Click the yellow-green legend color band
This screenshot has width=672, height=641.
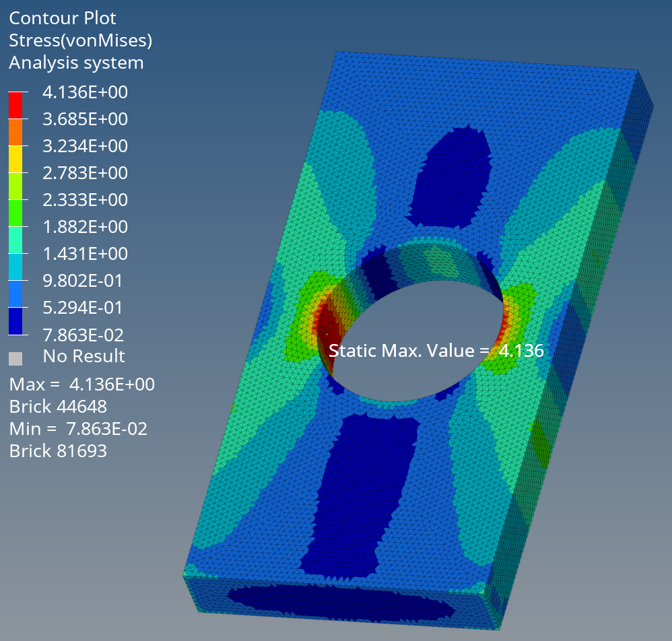click(x=15, y=187)
